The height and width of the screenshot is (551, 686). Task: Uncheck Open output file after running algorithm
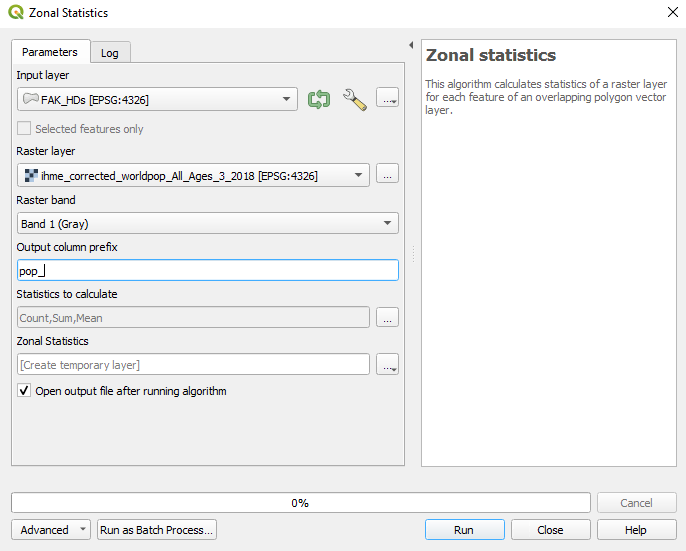pos(24,390)
